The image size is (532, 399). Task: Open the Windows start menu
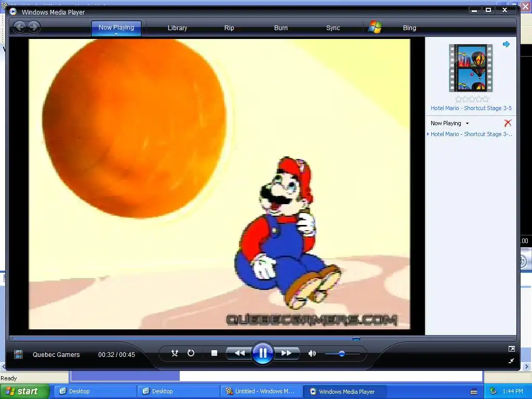click(x=25, y=391)
